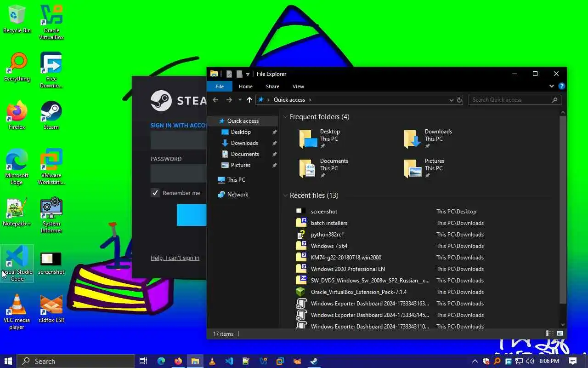Viewport: 588px width, 368px height.
Task: Click the blue Steam sign in button
Action: click(x=192, y=215)
